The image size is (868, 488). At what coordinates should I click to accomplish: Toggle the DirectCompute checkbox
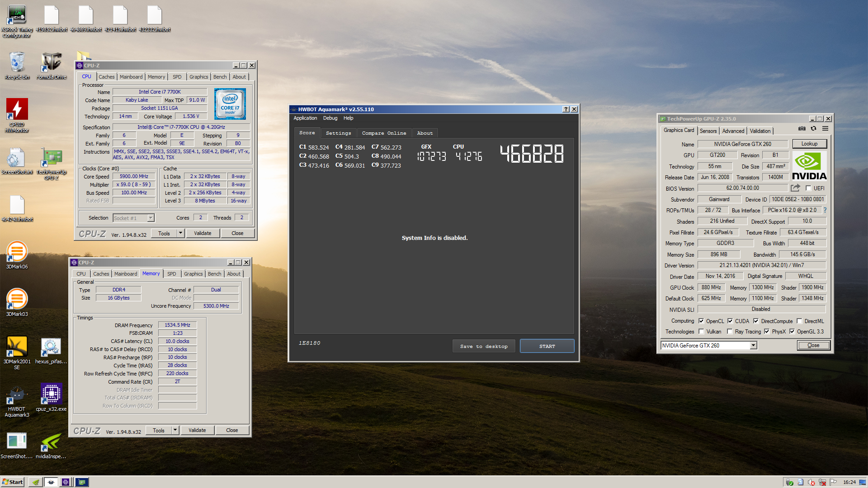756,321
